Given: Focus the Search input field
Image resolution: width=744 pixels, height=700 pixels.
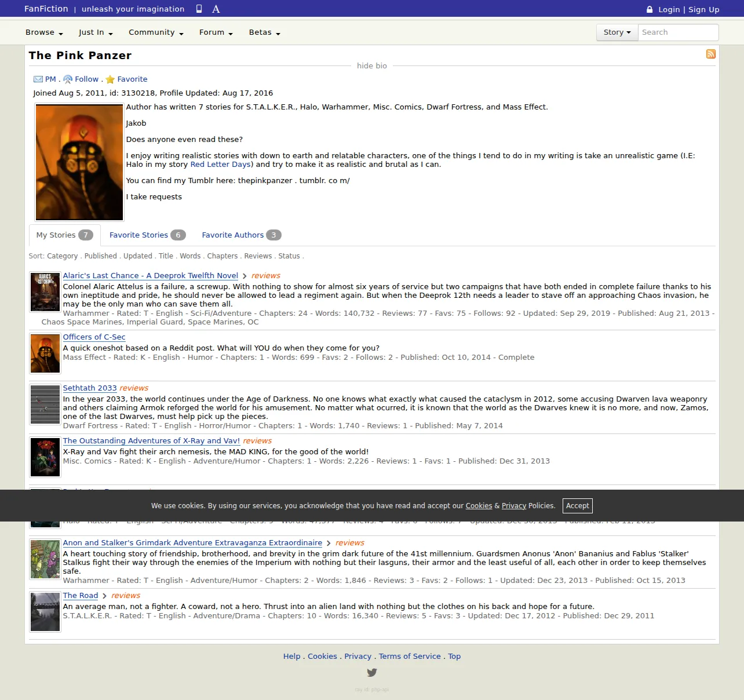Looking at the screenshot, I should pos(679,32).
